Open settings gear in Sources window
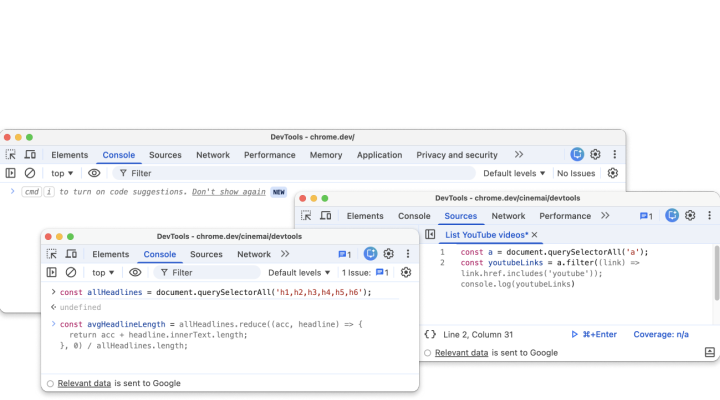 (690, 215)
